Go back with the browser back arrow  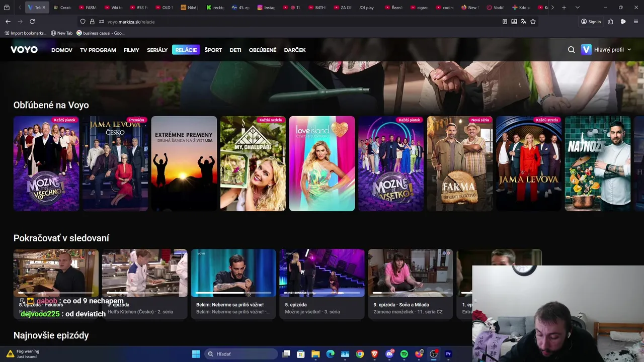tap(8, 22)
